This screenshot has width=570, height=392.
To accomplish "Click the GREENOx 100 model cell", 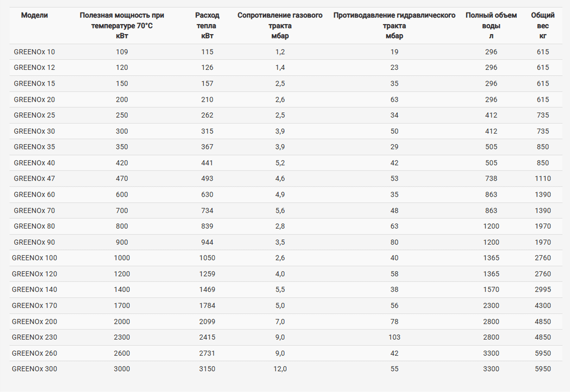I will point(34,258).
